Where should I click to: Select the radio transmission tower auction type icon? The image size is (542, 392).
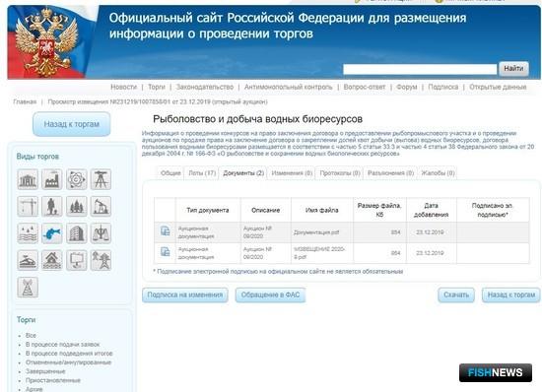click(28, 288)
